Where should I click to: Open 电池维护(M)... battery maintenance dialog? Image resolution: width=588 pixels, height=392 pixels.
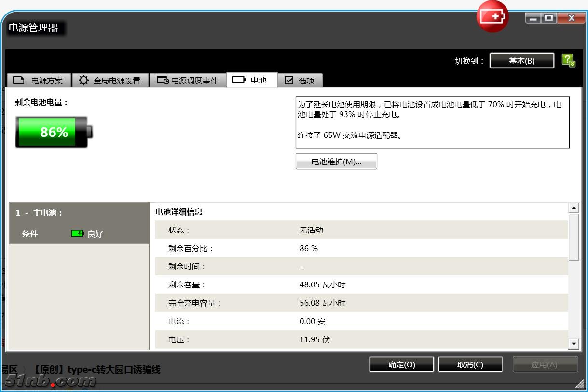tap(336, 162)
